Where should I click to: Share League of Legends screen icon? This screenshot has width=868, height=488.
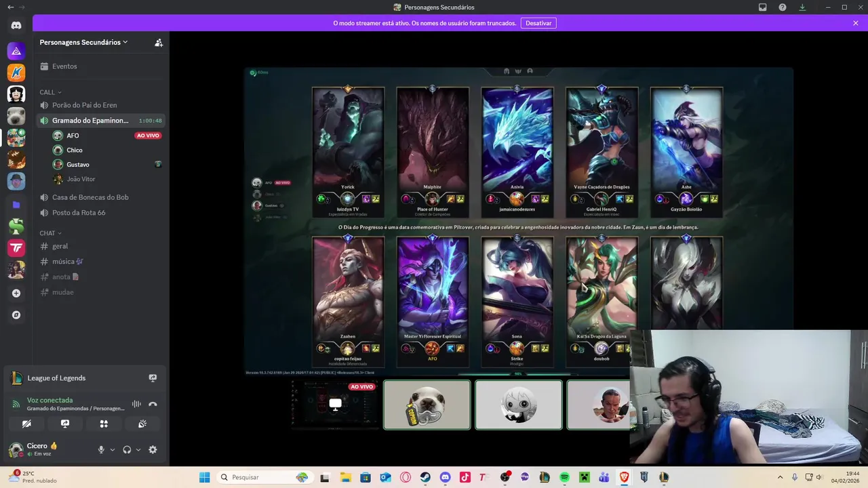coord(153,378)
